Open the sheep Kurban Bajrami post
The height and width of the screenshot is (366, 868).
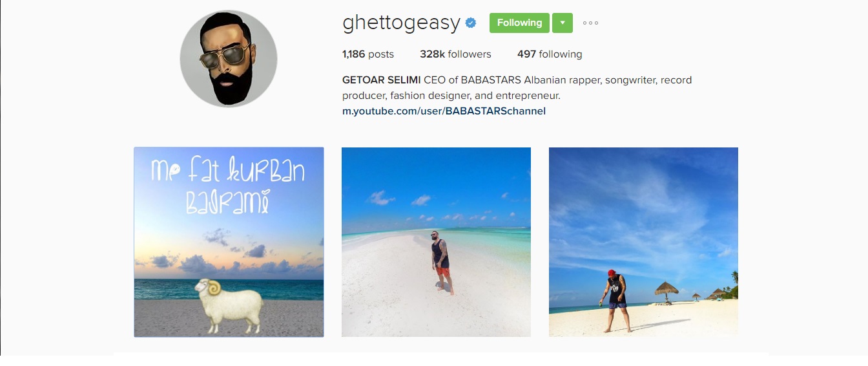click(229, 242)
